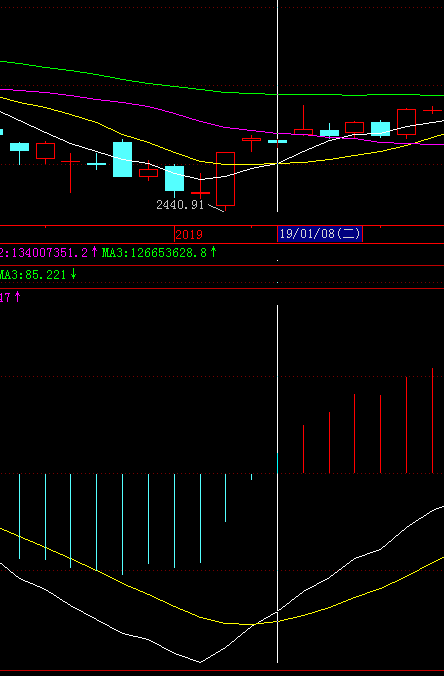The height and width of the screenshot is (676, 444).
Task: Click the largest cyan candlestick body before 2019
Action: point(122,159)
